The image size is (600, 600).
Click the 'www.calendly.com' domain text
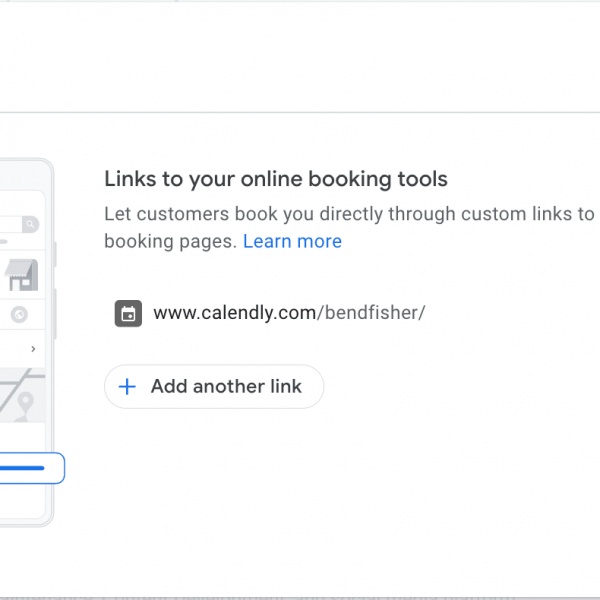tap(234, 313)
